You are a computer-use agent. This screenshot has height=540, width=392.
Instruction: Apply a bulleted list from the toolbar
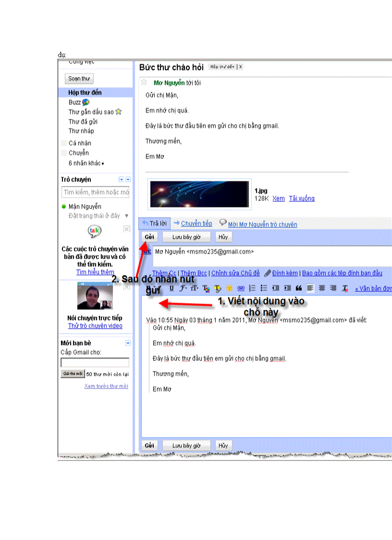click(263, 288)
